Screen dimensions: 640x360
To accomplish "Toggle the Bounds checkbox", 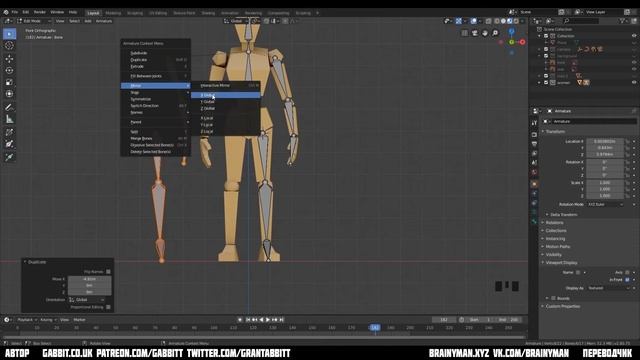I will (x=553, y=298).
